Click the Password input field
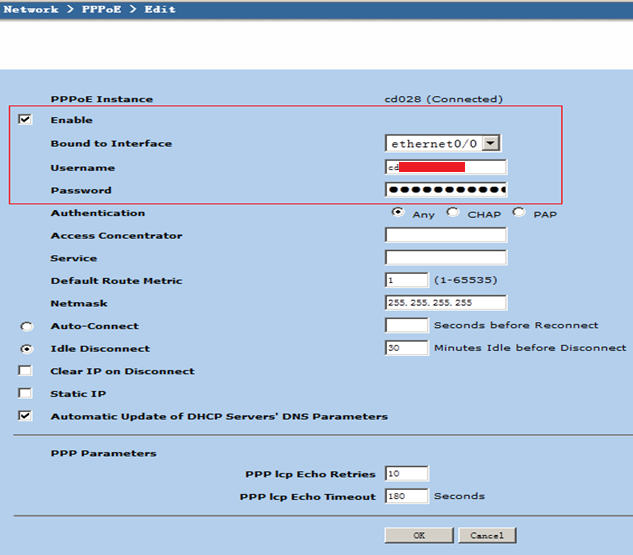Image resolution: width=633 pixels, height=555 pixels. pos(446,190)
